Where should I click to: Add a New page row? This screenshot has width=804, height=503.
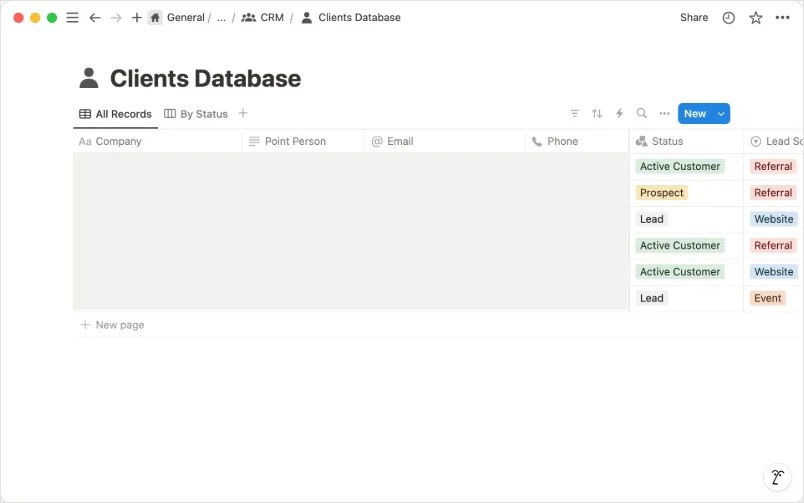click(x=113, y=325)
